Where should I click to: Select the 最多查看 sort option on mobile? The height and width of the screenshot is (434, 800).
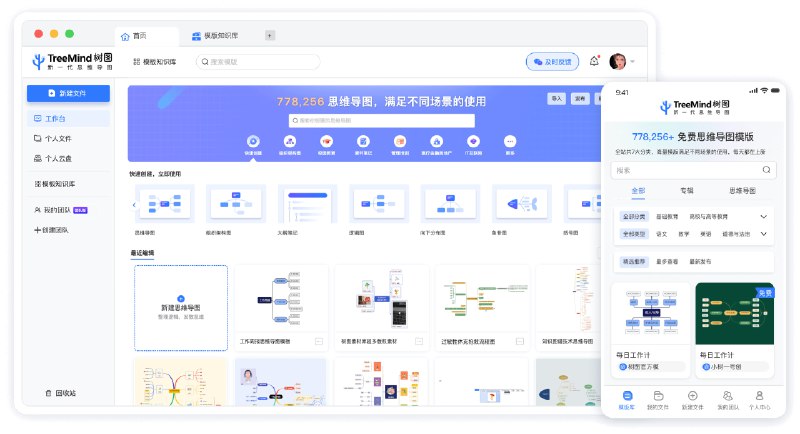pos(671,261)
